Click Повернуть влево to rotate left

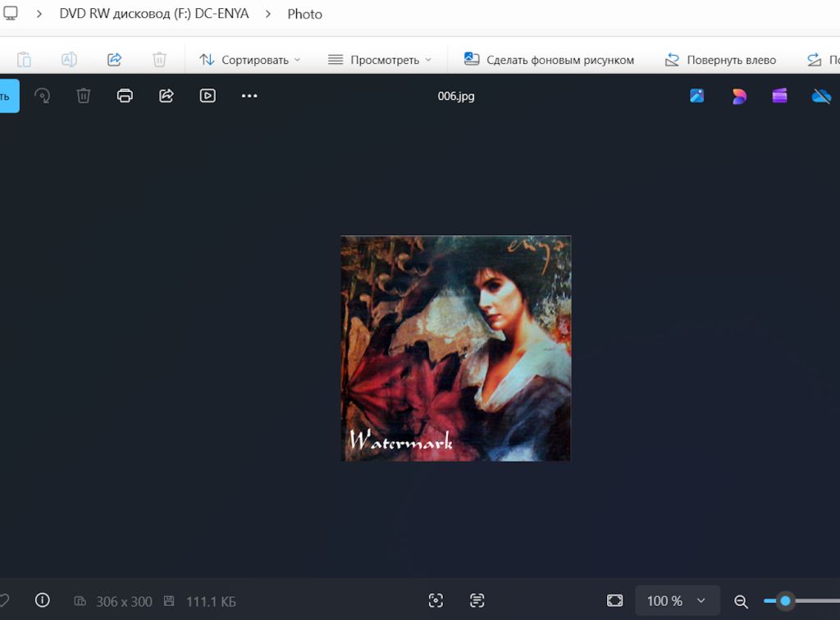[x=720, y=60]
